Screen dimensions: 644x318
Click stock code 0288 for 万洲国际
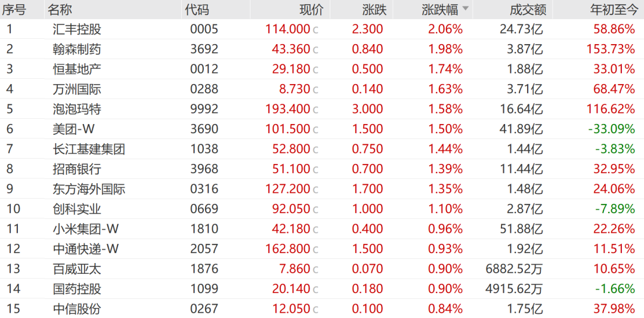(x=205, y=89)
